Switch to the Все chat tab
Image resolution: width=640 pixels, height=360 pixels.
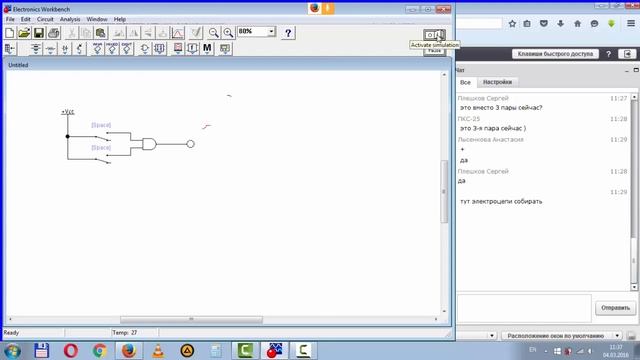[465, 82]
